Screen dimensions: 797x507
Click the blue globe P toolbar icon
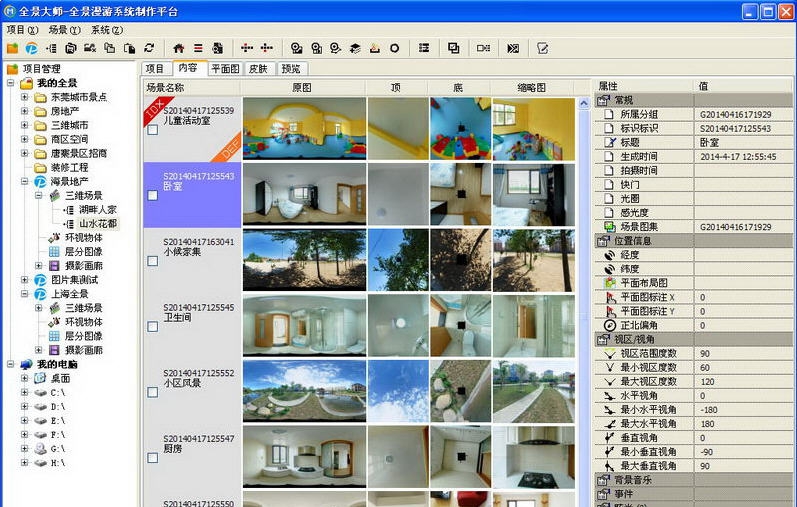[x=32, y=48]
